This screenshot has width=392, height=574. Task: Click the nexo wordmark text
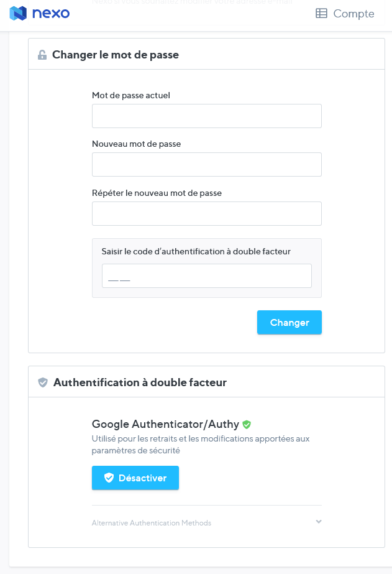point(52,12)
